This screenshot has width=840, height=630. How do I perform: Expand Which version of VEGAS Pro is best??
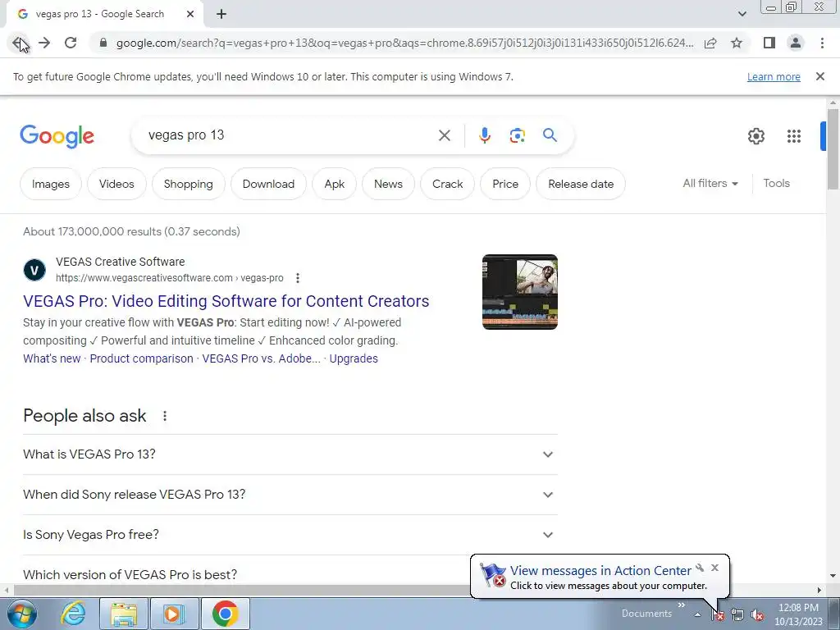click(246, 574)
